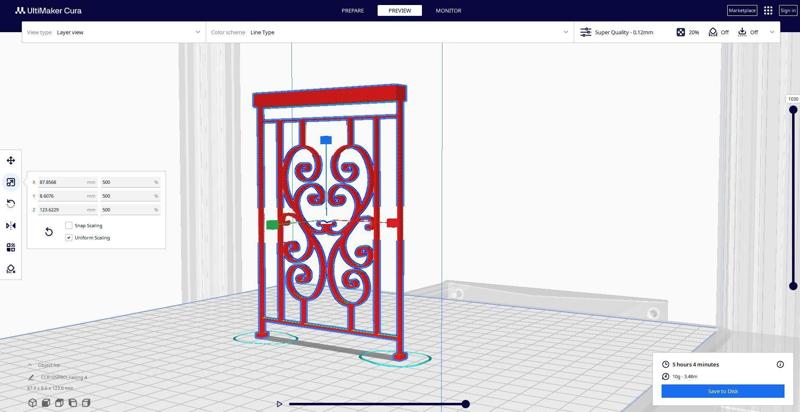Switch to the PREVIEW stage
800x412 pixels.
[399, 11]
